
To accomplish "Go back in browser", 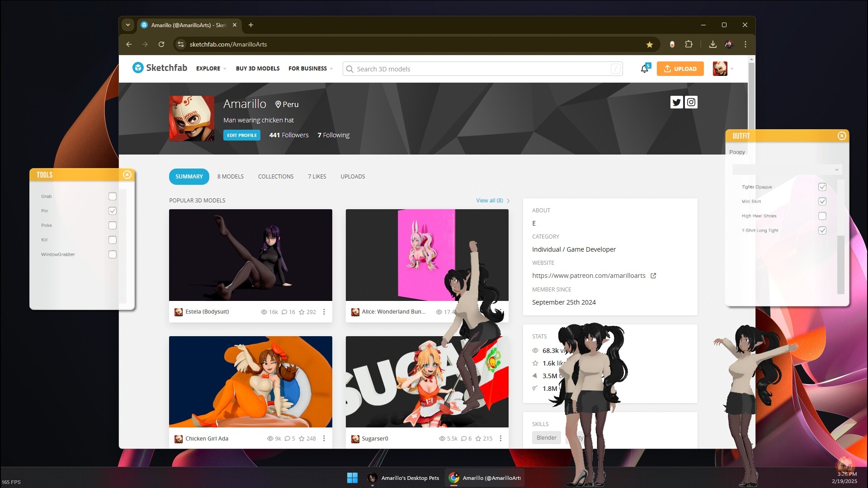I will pyautogui.click(x=129, y=44).
